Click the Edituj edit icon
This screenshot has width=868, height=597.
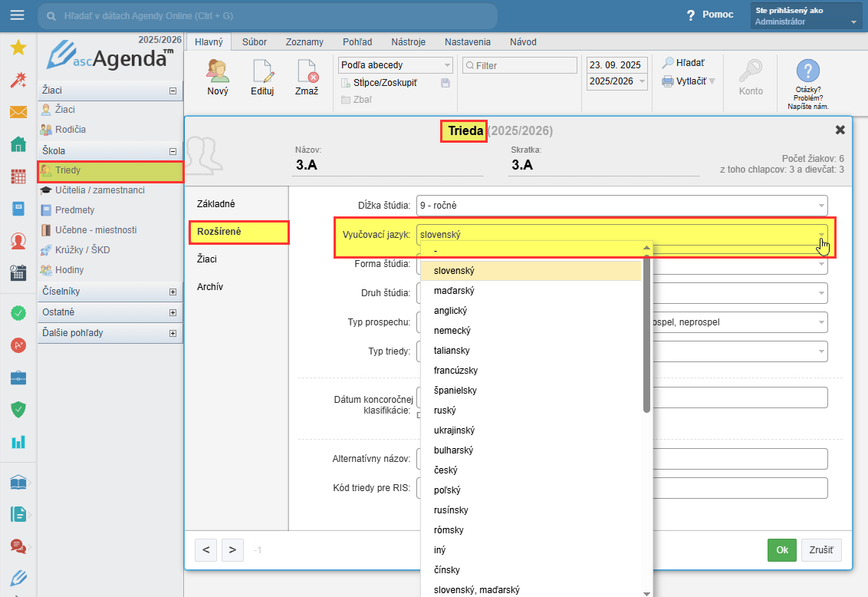click(262, 71)
